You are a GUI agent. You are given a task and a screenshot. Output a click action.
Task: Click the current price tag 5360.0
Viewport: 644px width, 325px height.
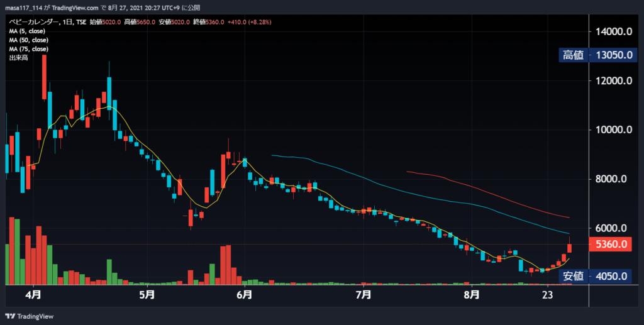tap(610, 244)
